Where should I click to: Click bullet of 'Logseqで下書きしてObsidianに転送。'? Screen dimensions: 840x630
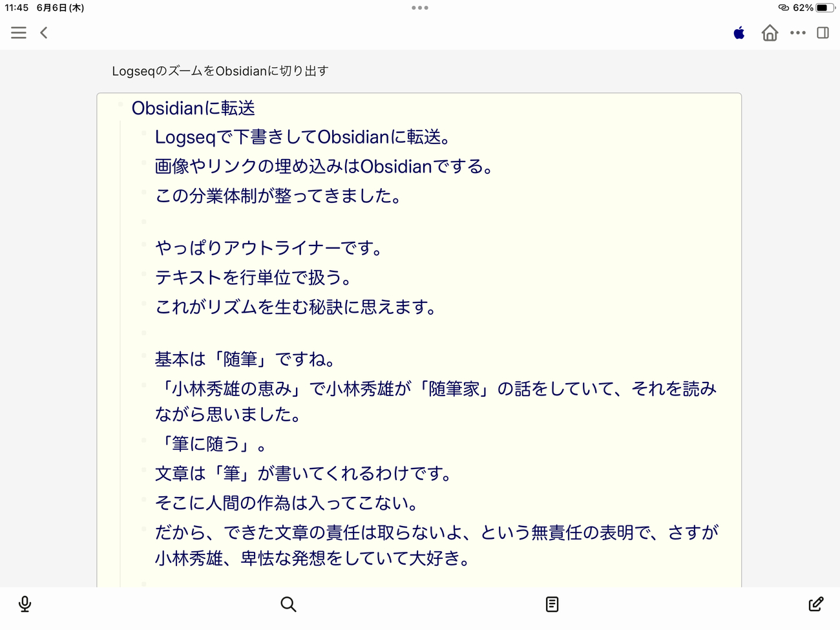point(144,134)
